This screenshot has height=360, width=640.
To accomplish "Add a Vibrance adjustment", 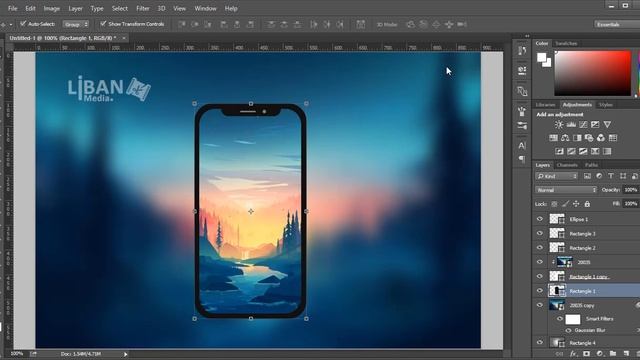I will [x=607, y=124].
